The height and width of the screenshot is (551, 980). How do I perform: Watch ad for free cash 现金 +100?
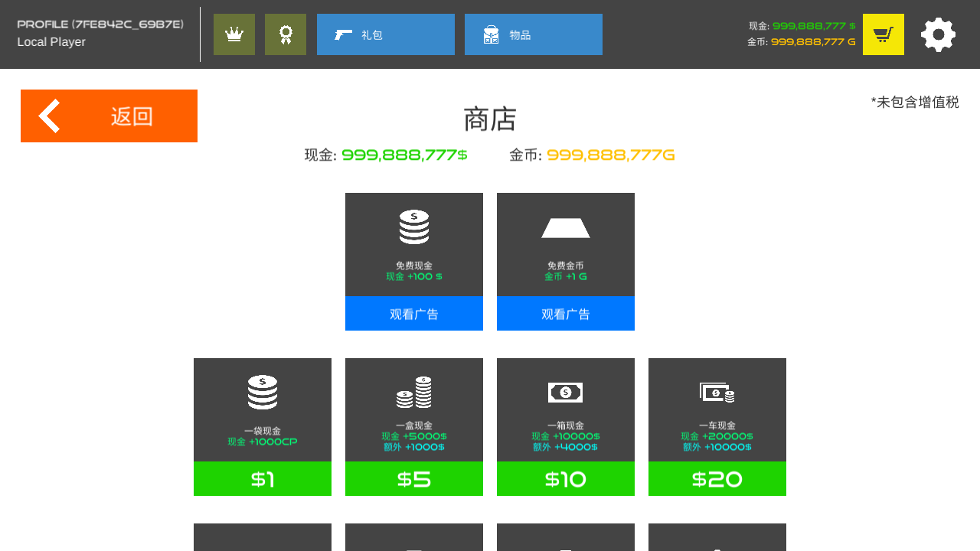(413, 313)
